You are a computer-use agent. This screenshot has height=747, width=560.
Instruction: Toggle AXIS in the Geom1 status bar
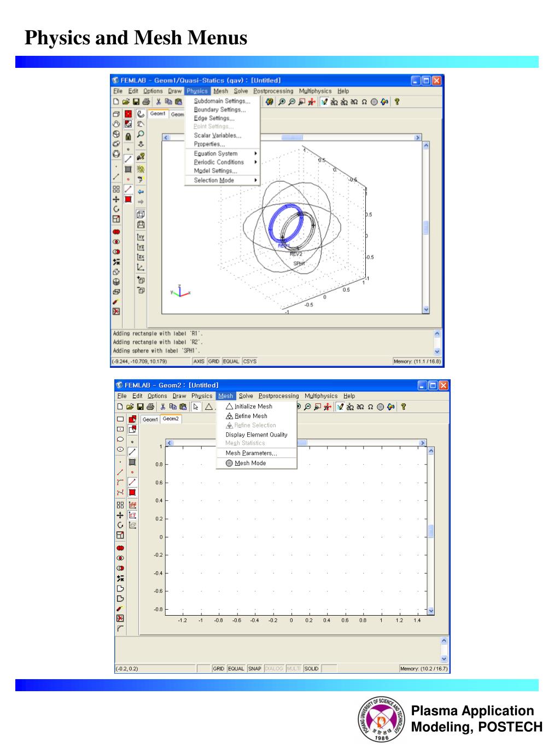pos(199,361)
